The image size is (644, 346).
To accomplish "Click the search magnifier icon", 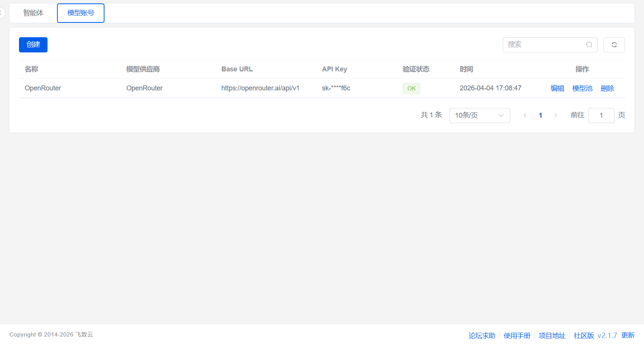I will (589, 45).
